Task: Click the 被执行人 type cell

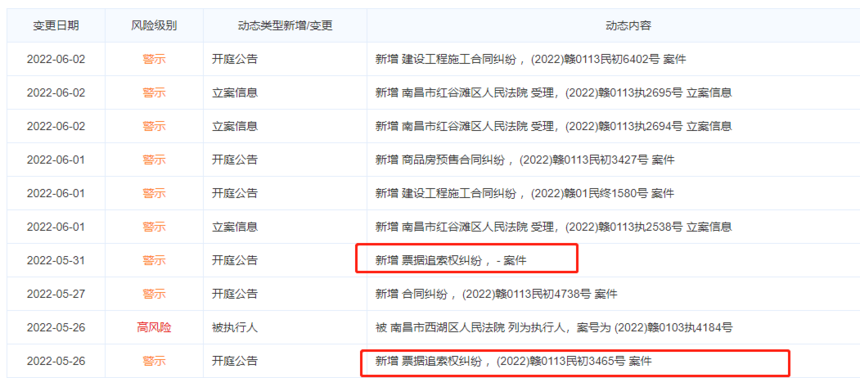Action: coord(235,328)
